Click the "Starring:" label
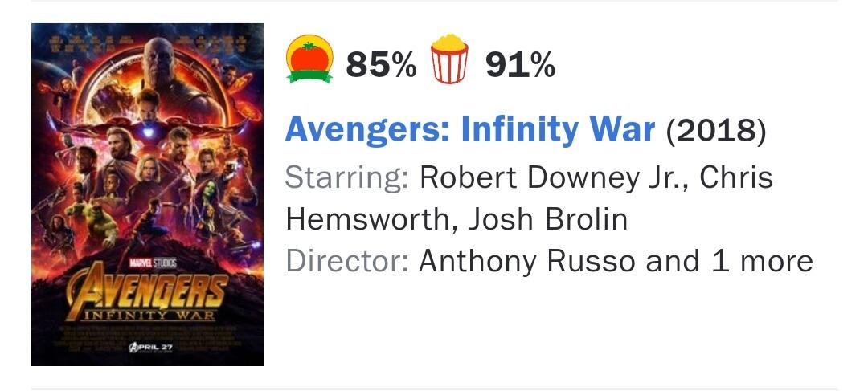868x391 pixels. coord(348,177)
